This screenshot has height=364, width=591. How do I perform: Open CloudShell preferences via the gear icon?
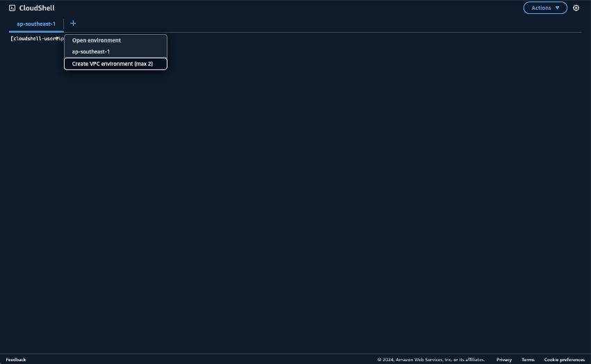tap(576, 8)
